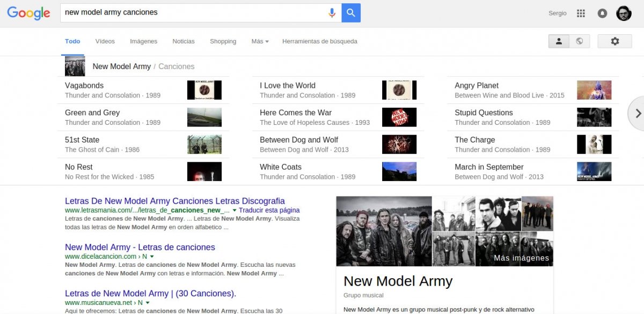The width and height of the screenshot is (644, 314).
Task: Click the The Charge thumbnail
Action: 594,144
